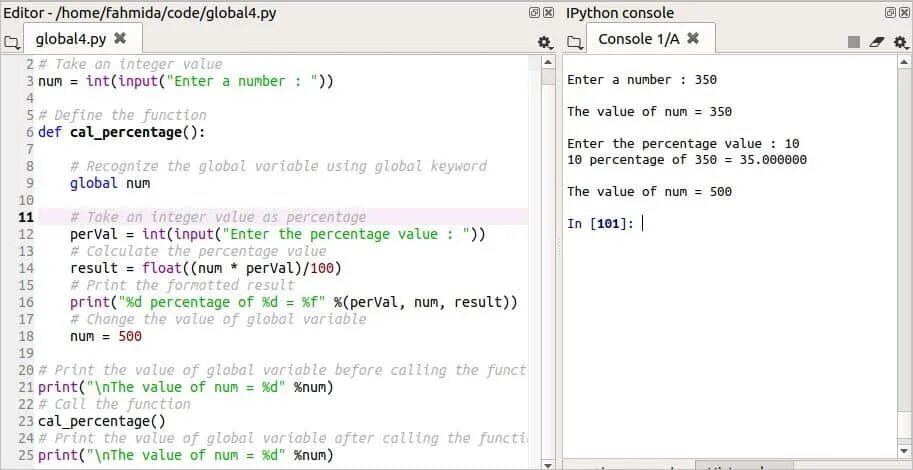Viewport: 913px width, 470px height.
Task: Open the console tabs browse list
Action: pyautogui.click(x=574, y=42)
